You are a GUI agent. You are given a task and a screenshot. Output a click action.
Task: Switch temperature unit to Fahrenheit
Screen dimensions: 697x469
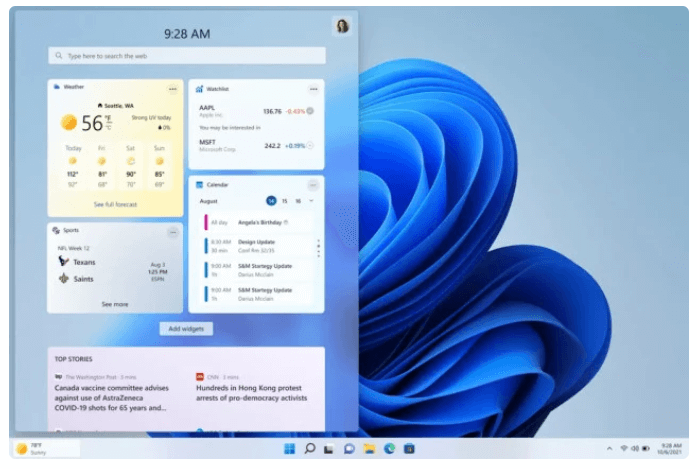[108, 118]
